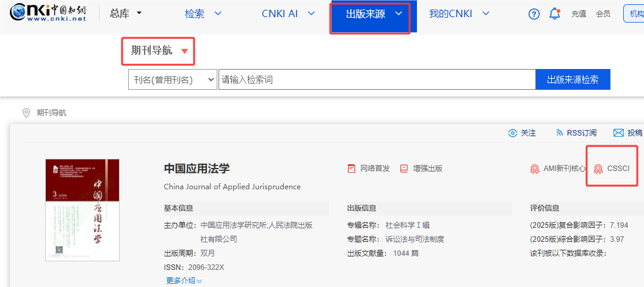
Task: Click the 综合影响因子 3.97 value
Action: tap(617, 239)
